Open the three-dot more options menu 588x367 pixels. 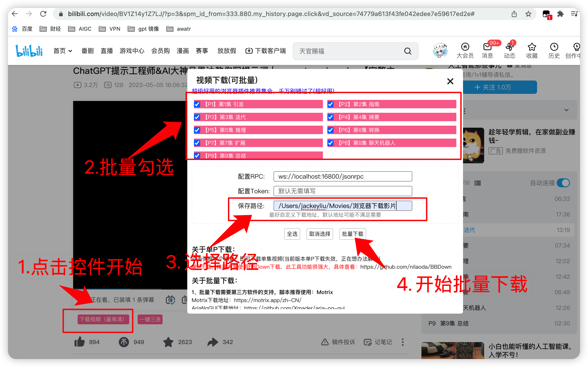coord(403,342)
